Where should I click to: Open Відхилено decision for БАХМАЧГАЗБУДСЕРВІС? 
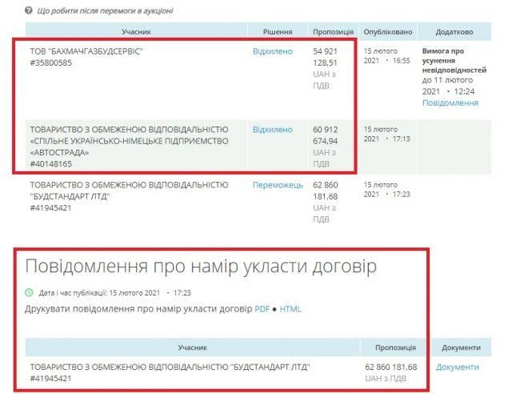[x=273, y=51]
